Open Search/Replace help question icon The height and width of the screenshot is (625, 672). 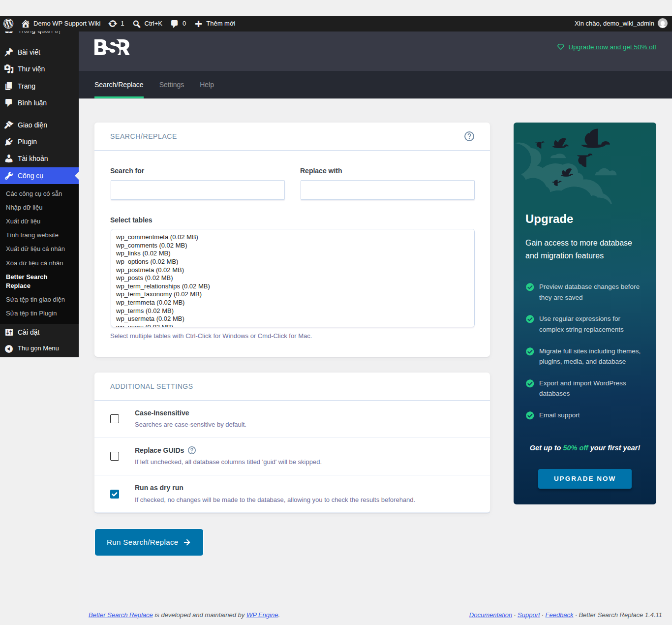point(469,136)
